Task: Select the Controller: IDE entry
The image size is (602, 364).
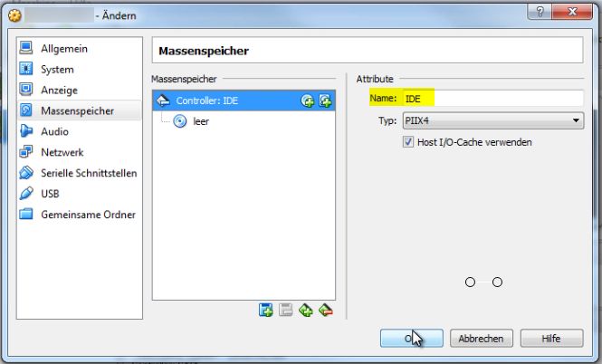Action: (x=244, y=101)
